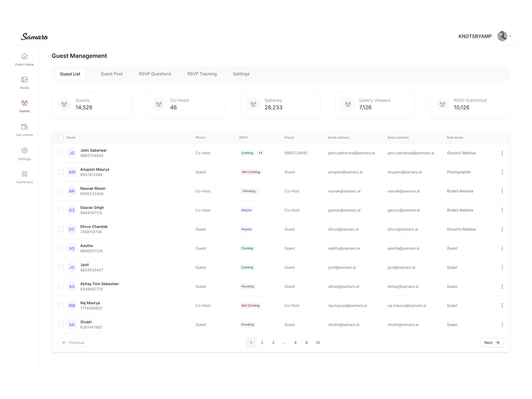Open sidebar Settings gear icon
This screenshot has height=399, width=532.
point(24,151)
